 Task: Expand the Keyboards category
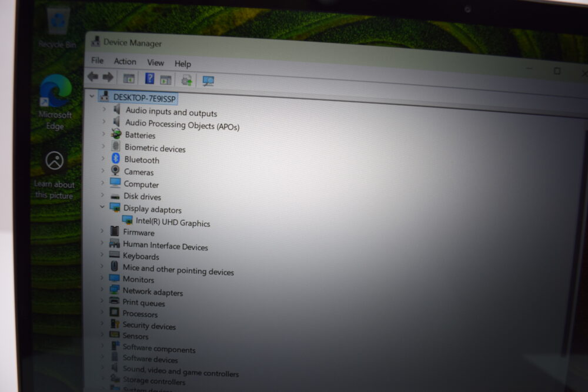pos(102,254)
